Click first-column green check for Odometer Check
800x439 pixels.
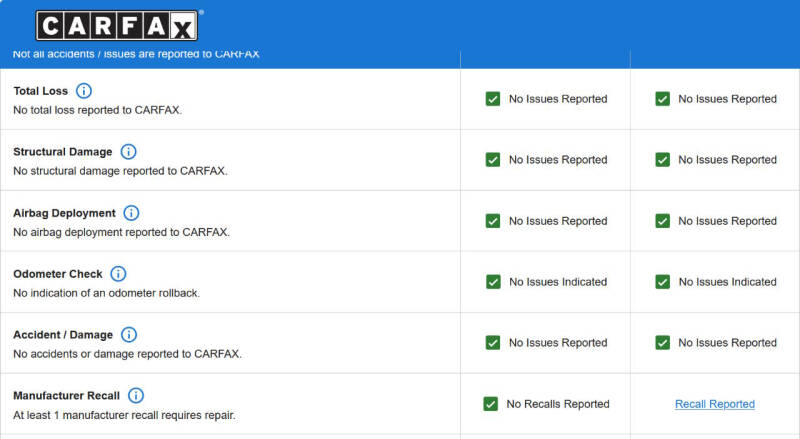click(493, 282)
